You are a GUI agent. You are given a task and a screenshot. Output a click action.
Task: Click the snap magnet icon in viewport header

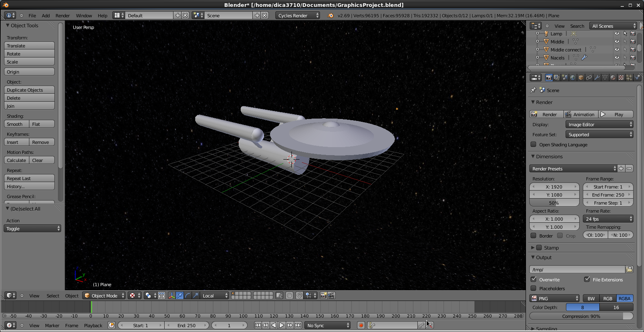(299, 295)
